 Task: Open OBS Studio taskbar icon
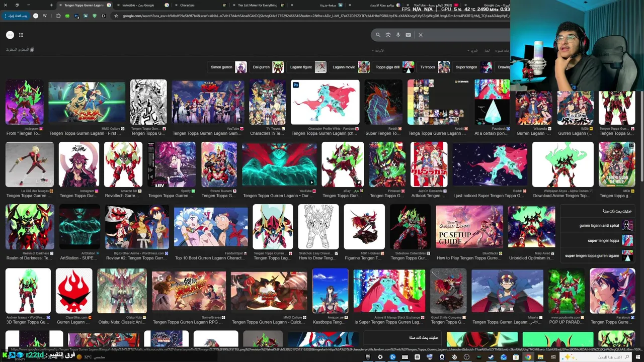pyautogui.click(x=467, y=357)
